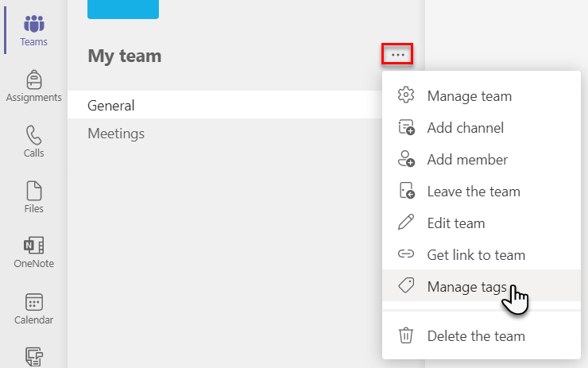This screenshot has height=368, width=588.
Task: Click the partially visible bottom sidebar icon
Action: click(34, 357)
